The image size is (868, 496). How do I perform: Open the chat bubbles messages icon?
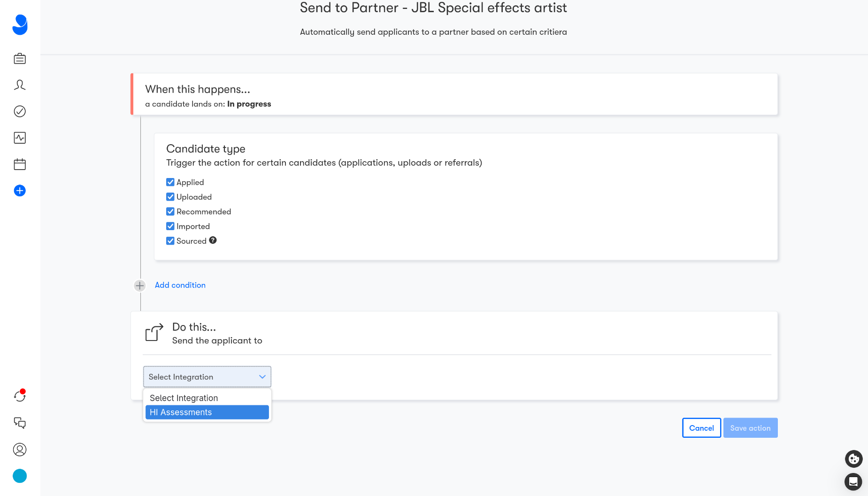pos(20,423)
